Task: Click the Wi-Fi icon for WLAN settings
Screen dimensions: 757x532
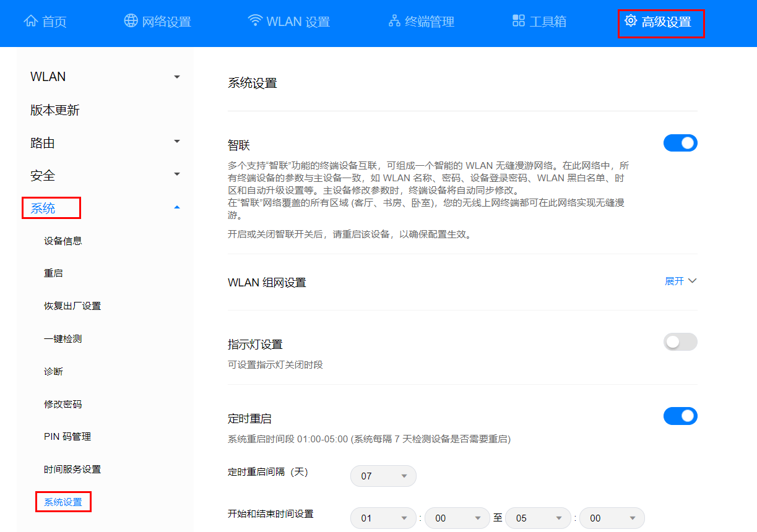Action: point(255,21)
